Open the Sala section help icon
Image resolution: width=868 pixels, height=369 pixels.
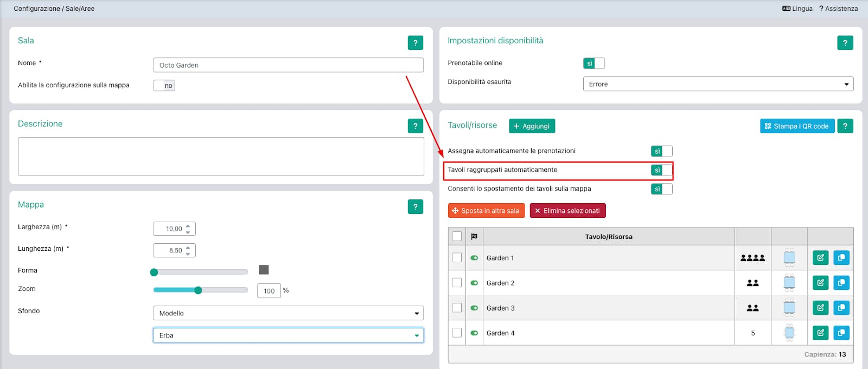(x=415, y=43)
